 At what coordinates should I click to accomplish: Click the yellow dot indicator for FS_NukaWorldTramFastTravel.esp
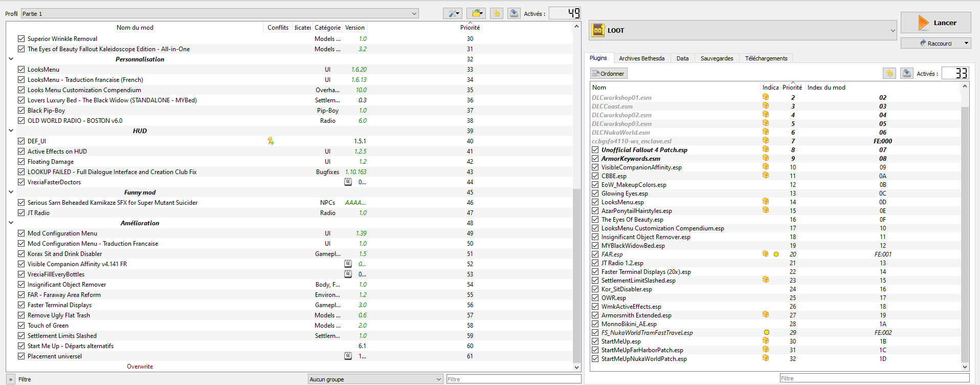[x=766, y=332]
